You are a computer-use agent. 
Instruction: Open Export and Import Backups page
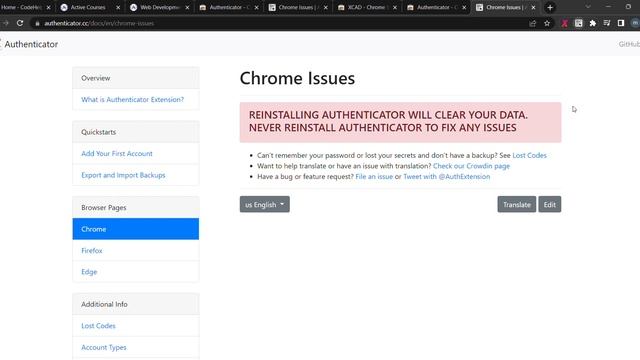(x=123, y=175)
